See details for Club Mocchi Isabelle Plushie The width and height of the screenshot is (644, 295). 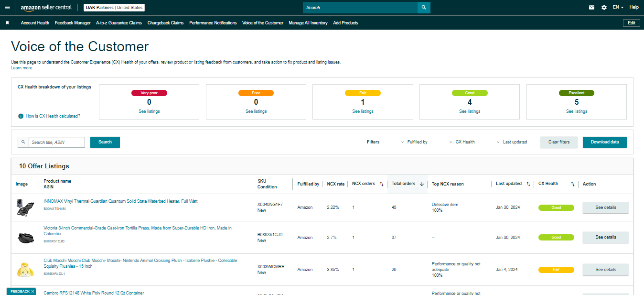point(606,270)
